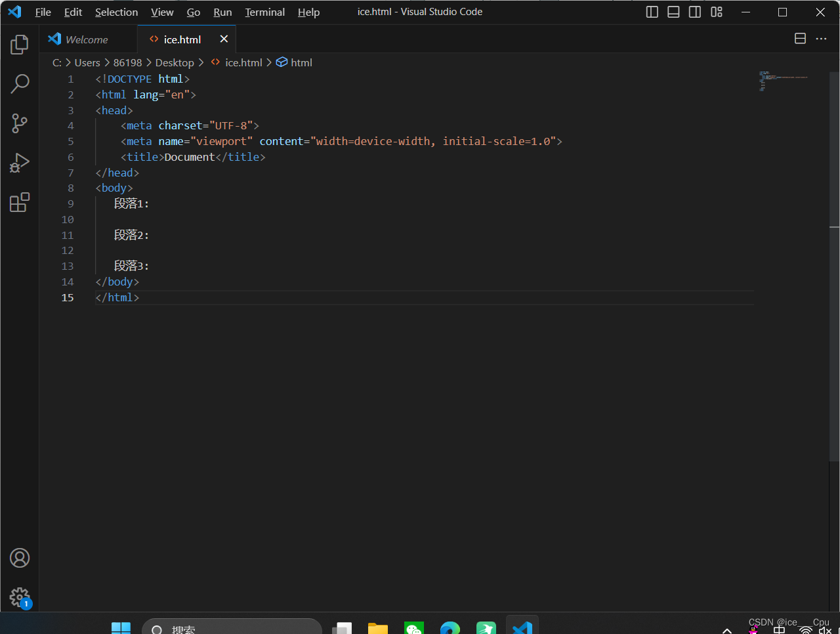
Task: Open the Accounts menu icon
Action: coord(20,558)
